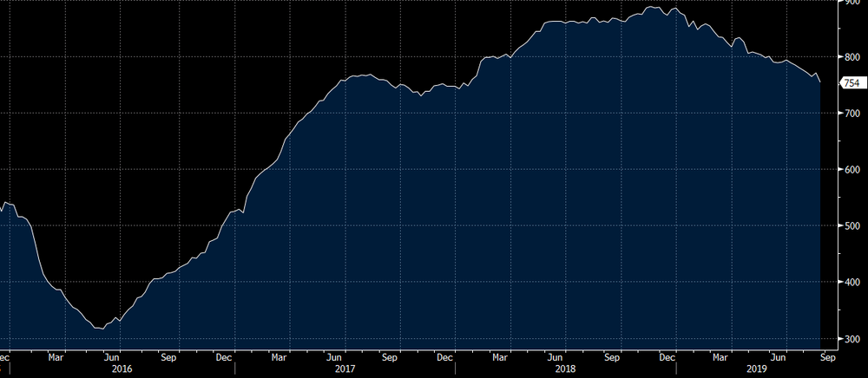Select the 300 y-axis label
868x378 pixels.
pos(852,338)
